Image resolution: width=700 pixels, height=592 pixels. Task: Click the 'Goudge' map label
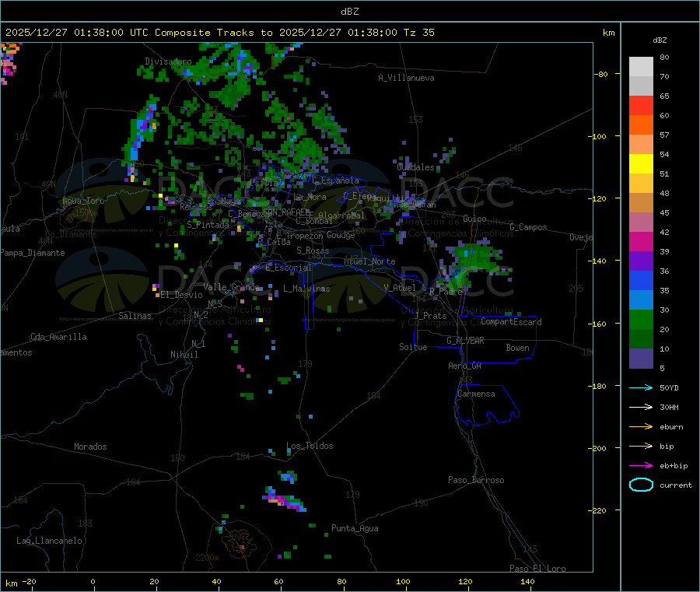click(x=341, y=235)
